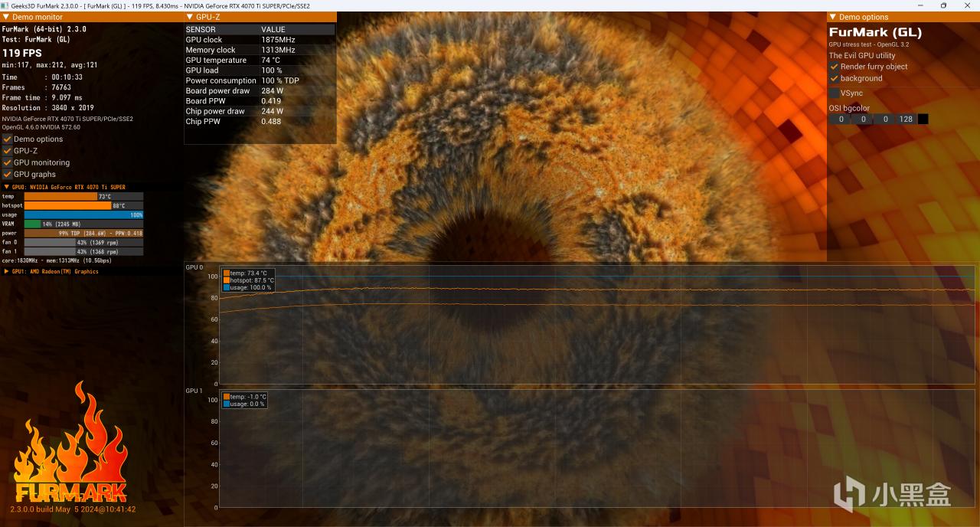Image resolution: width=980 pixels, height=527 pixels.
Task: Minimize the FurMark window
Action: (x=922, y=5)
